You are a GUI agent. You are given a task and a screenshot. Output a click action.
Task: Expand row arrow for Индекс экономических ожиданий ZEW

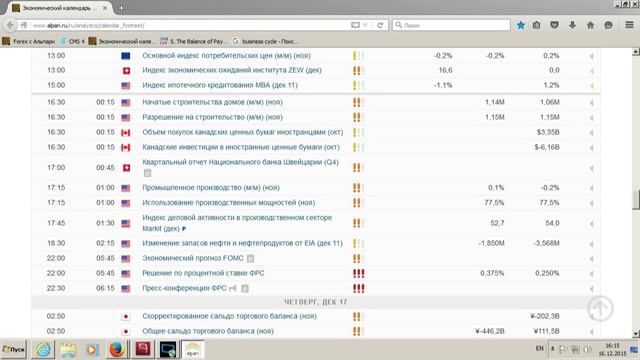coord(591,71)
